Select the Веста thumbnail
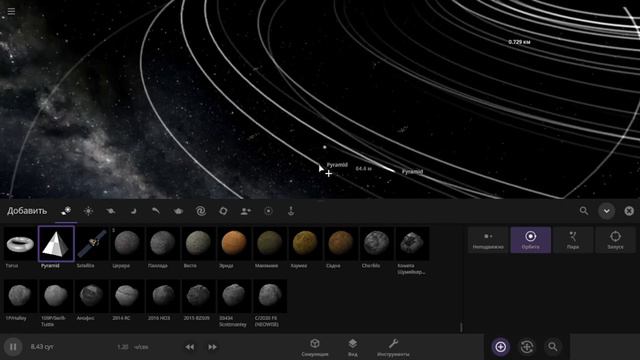Image resolution: width=640 pixels, height=360 pixels. tap(198, 244)
